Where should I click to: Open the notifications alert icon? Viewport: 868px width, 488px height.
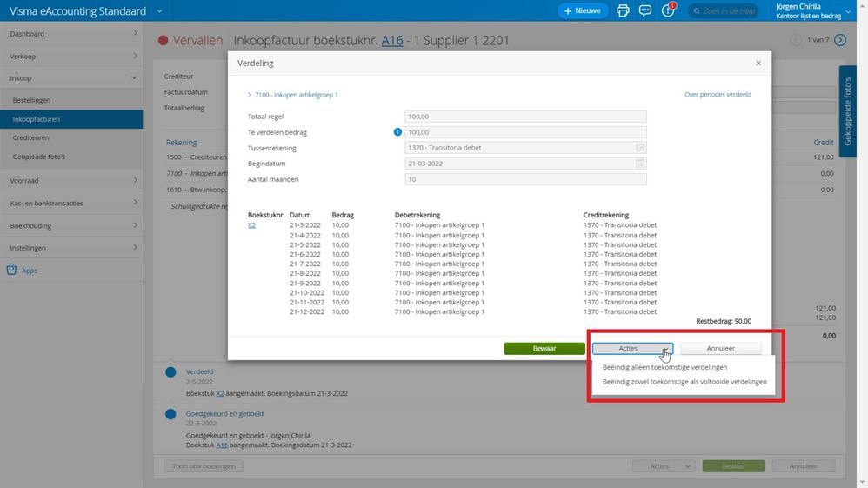(x=668, y=10)
